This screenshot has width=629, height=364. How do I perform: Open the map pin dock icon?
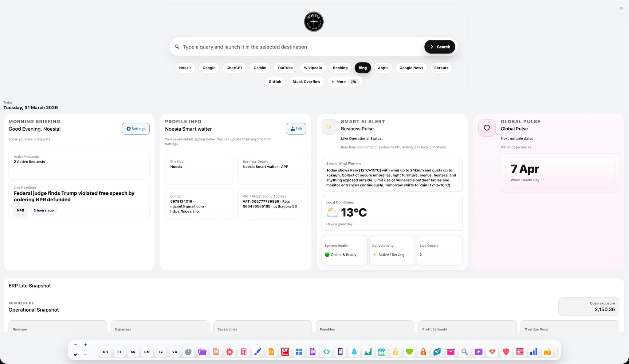coord(547,352)
